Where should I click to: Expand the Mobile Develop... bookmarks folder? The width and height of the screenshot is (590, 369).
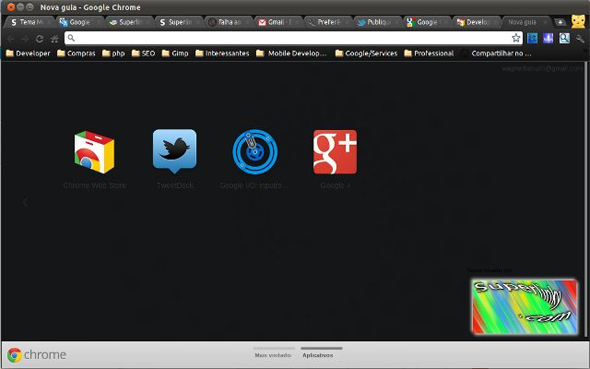pos(291,53)
